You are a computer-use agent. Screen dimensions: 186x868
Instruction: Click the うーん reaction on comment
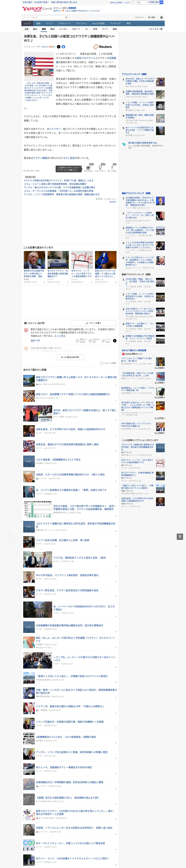point(106,341)
